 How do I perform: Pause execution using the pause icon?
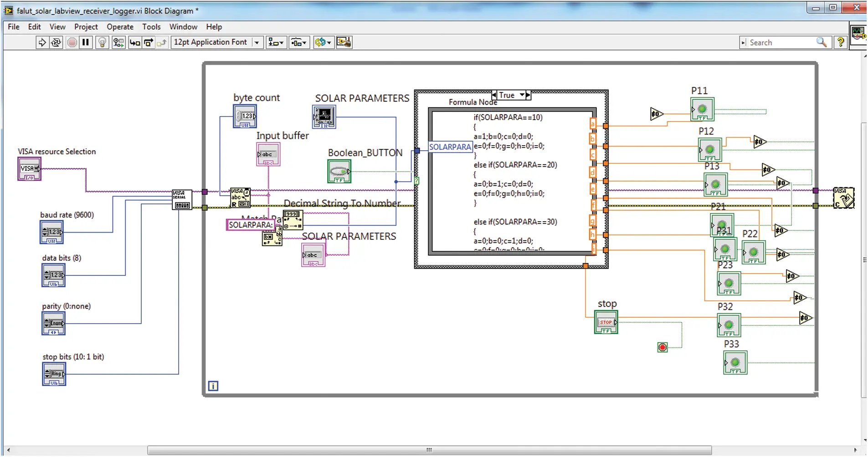point(85,42)
